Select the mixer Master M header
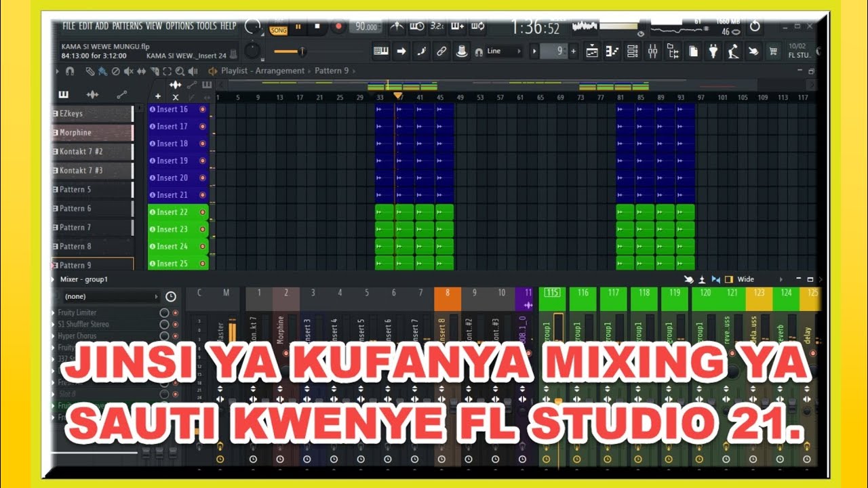The image size is (868, 488). coord(226,299)
